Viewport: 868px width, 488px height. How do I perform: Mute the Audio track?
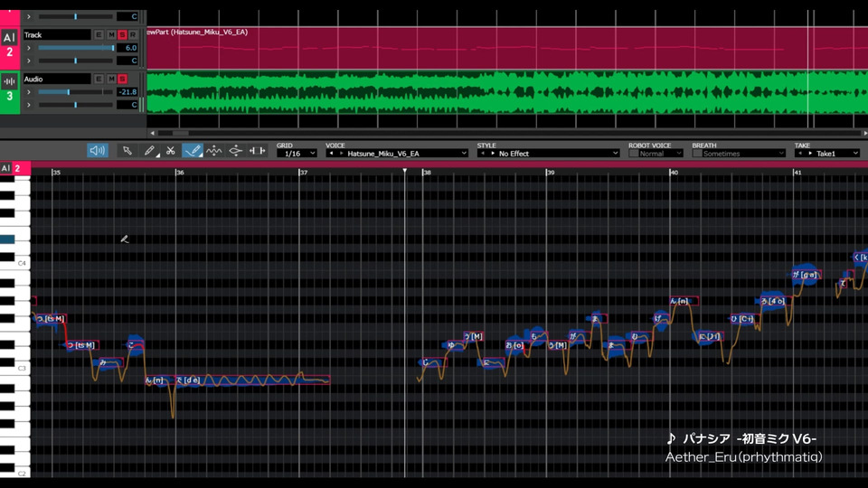tap(111, 79)
